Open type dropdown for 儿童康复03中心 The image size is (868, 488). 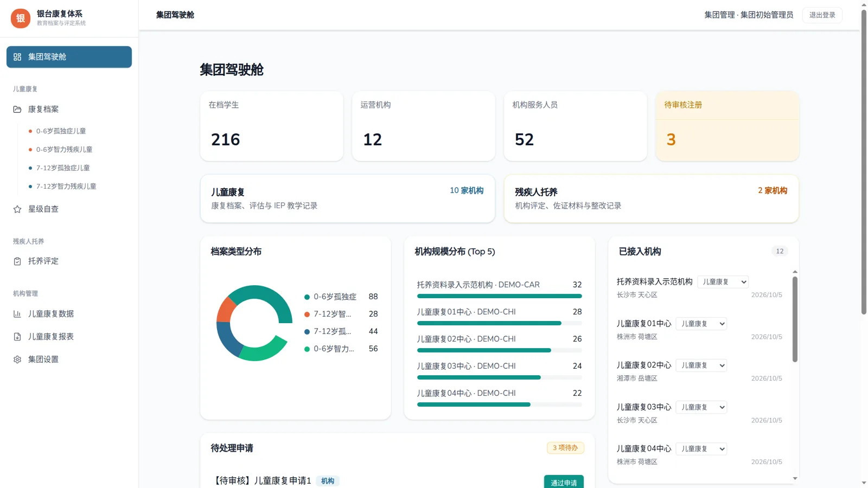tap(701, 407)
